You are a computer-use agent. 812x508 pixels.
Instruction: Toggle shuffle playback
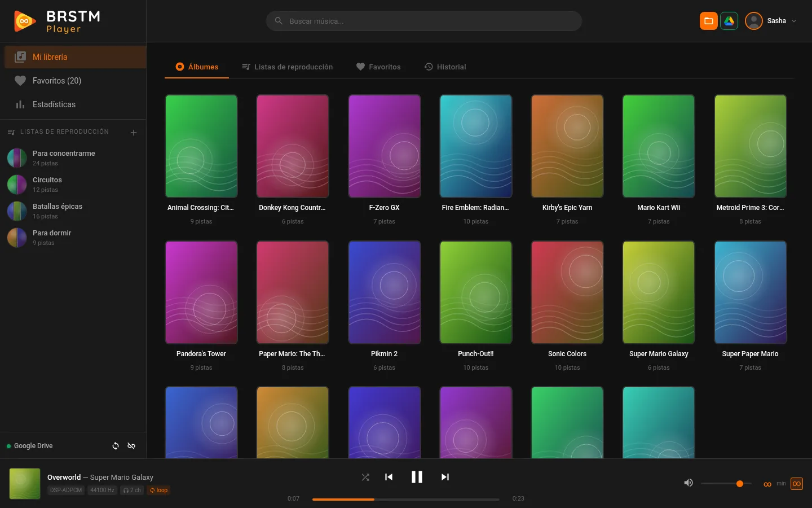(365, 477)
